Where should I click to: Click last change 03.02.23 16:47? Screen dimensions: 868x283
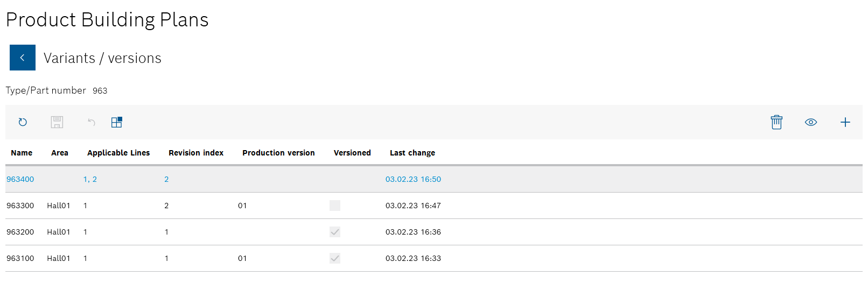click(x=413, y=206)
